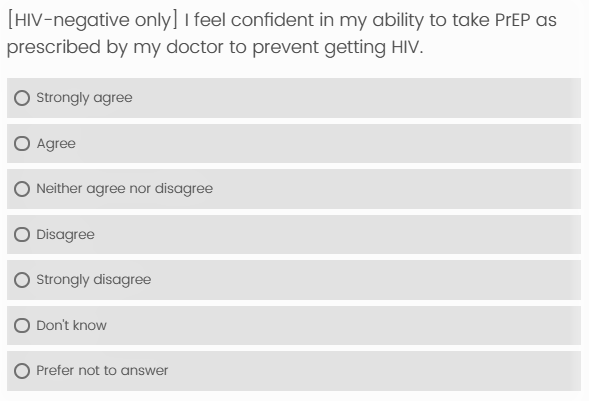Pick the Disagree radio circle
The image size is (589, 401).
22,234
